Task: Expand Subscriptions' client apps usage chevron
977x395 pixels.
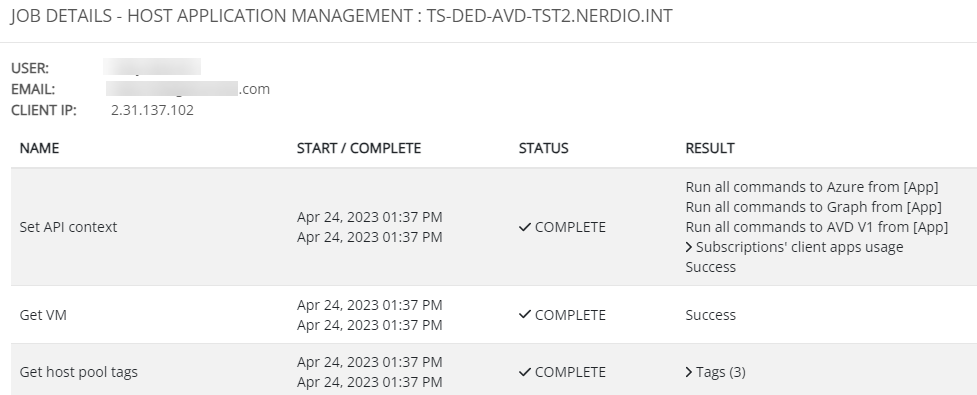Action: click(689, 247)
